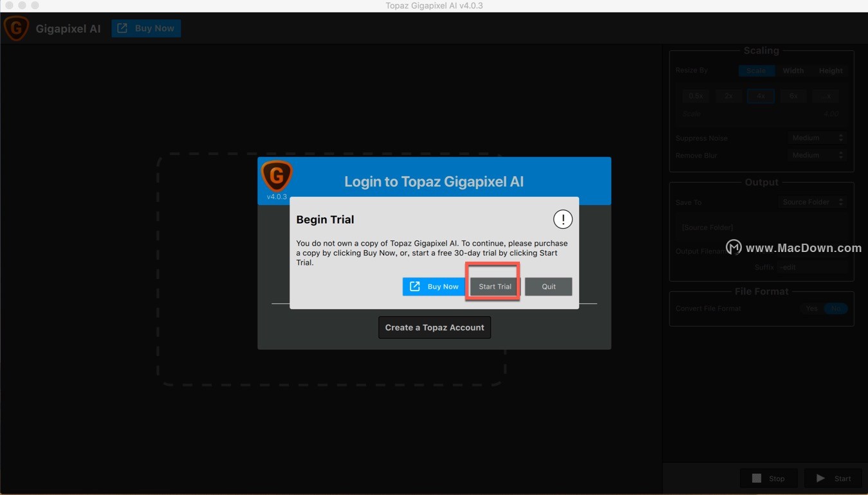Select the Width resize tab
This screenshot has width=868, height=495.
pyautogui.click(x=793, y=71)
